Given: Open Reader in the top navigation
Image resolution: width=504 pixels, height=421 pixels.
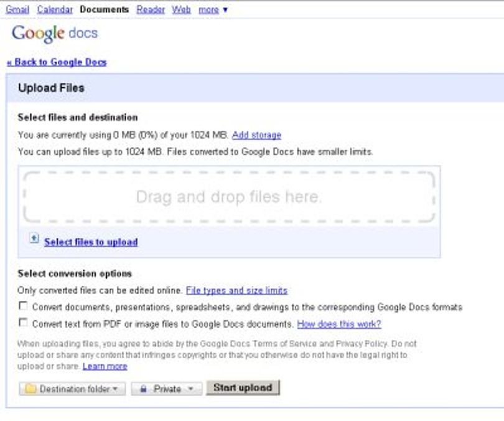Looking at the screenshot, I should tap(151, 9).
